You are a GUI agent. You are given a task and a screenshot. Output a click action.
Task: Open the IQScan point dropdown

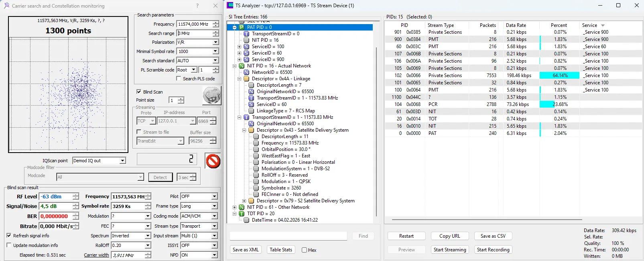(x=122, y=161)
